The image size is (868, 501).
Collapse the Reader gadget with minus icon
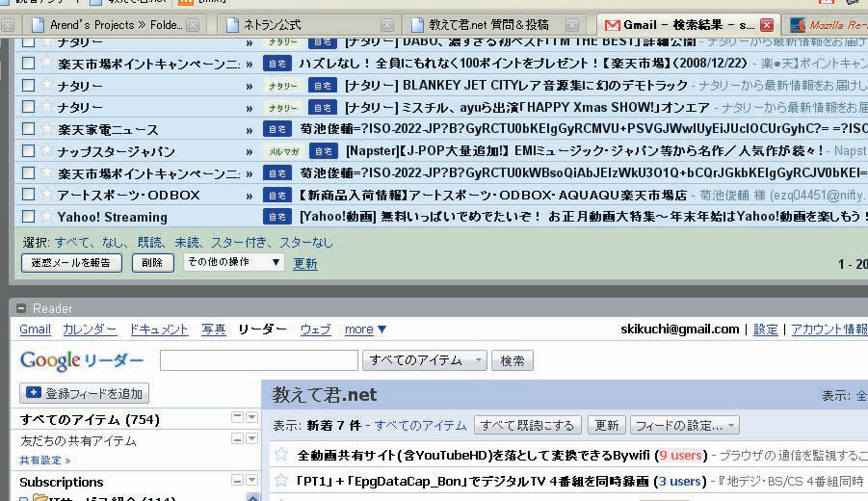point(21,308)
